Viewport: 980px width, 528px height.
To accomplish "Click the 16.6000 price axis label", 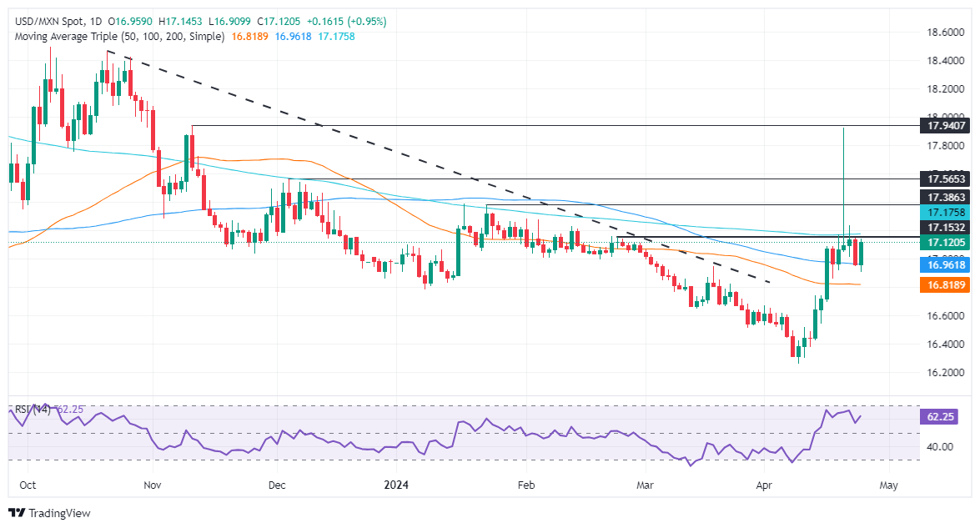I will click(x=946, y=315).
